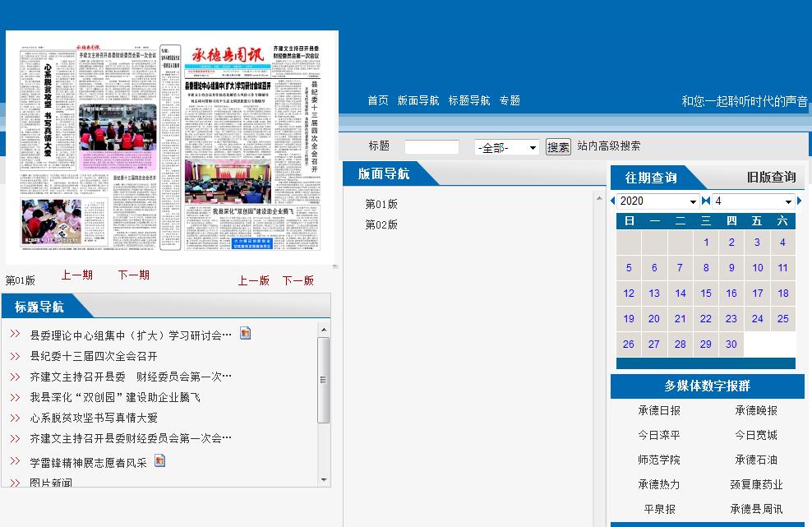
Task: Open the -全部- search category dropdown
Action: coord(506,148)
